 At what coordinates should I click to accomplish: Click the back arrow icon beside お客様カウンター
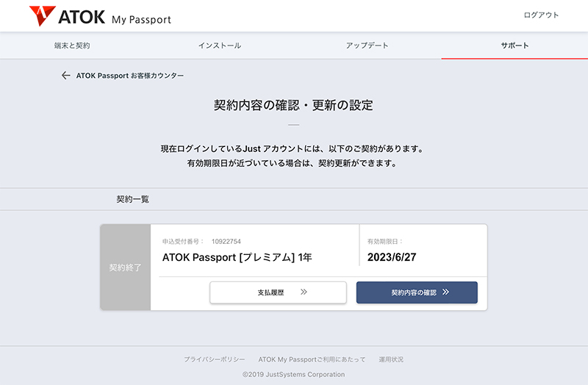click(65, 76)
